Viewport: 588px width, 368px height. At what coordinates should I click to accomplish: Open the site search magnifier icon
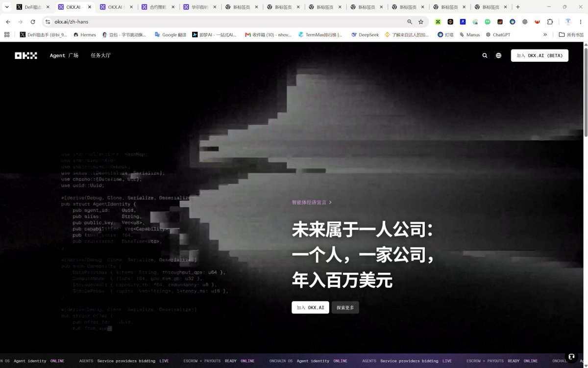(485, 55)
